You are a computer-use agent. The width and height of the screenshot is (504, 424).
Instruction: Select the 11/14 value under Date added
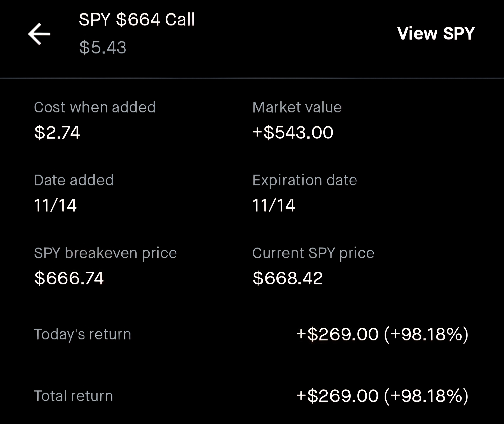(x=55, y=205)
